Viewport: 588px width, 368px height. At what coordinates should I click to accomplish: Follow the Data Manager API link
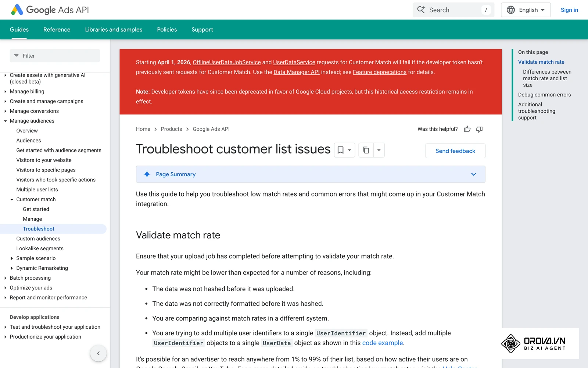click(297, 72)
